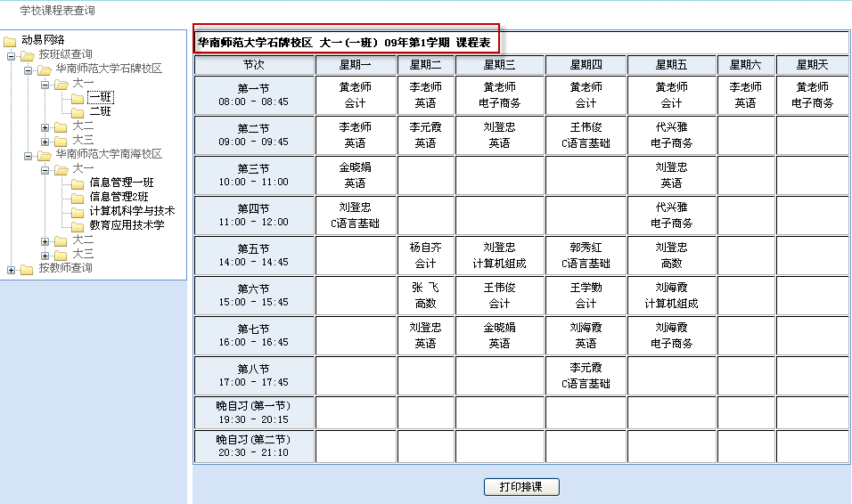The image size is (852, 504).
Task: Expand the 按教师查询 tree node
Action: click(x=12, y=269)
